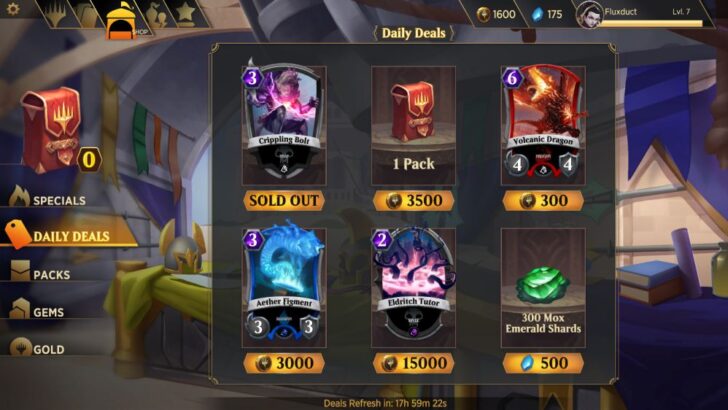The image size is (728, 410).
Task: Switch to the Specials section
Action: coord(48,198)
